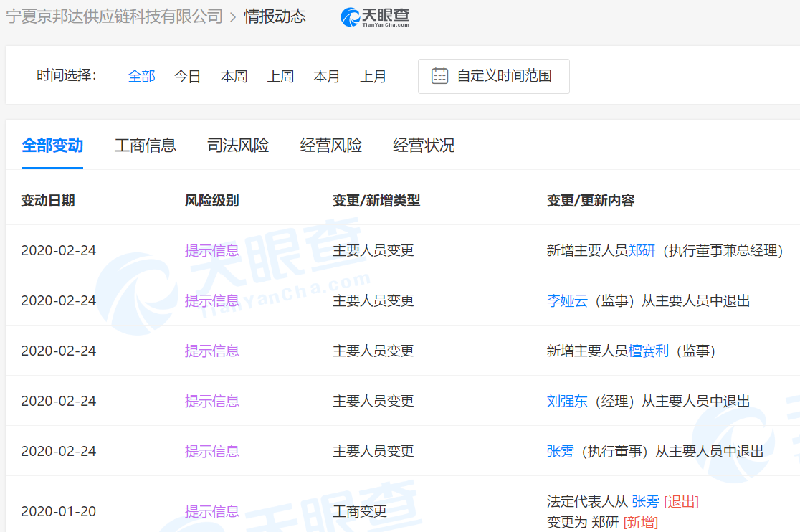Click the calendar icon in custom range button
The image size is (800, 532).
click(x=439, y=76)
